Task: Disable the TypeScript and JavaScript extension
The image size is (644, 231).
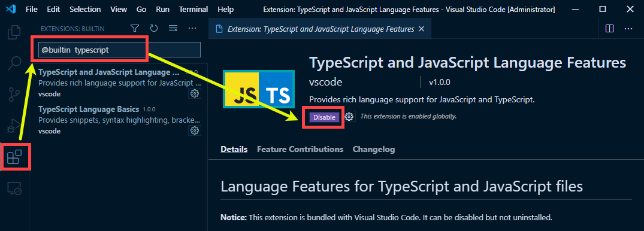Action: tap(325, 117)
